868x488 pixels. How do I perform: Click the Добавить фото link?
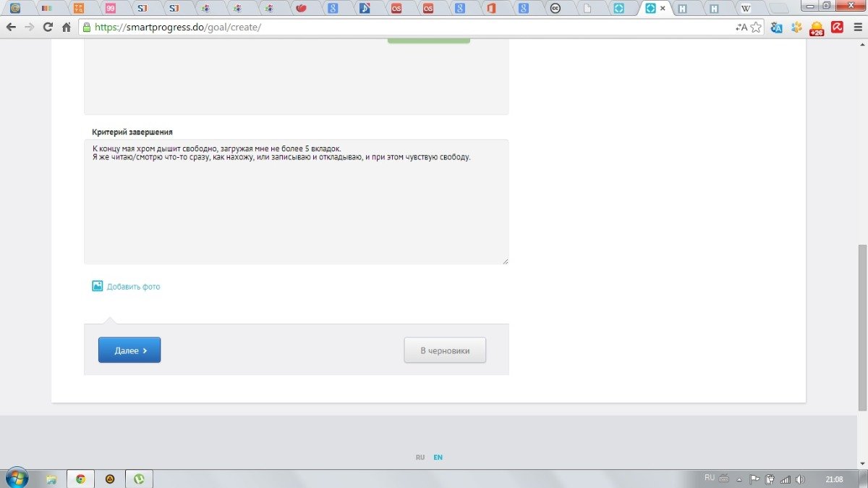(133, 287)
